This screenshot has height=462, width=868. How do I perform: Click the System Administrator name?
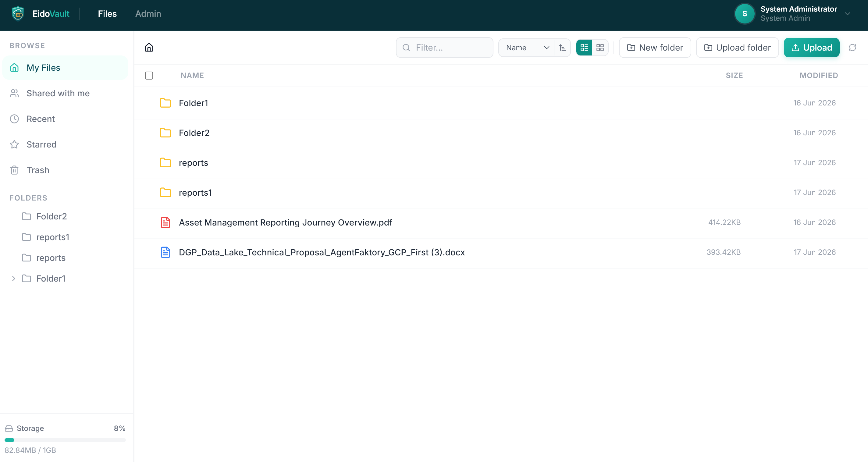[x=799, y=9]
